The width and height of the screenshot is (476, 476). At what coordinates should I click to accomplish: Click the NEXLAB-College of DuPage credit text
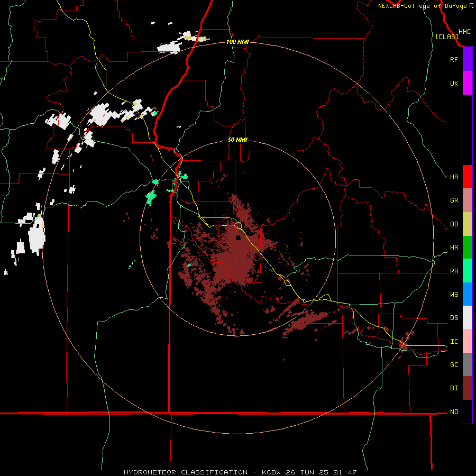(424, 6)
